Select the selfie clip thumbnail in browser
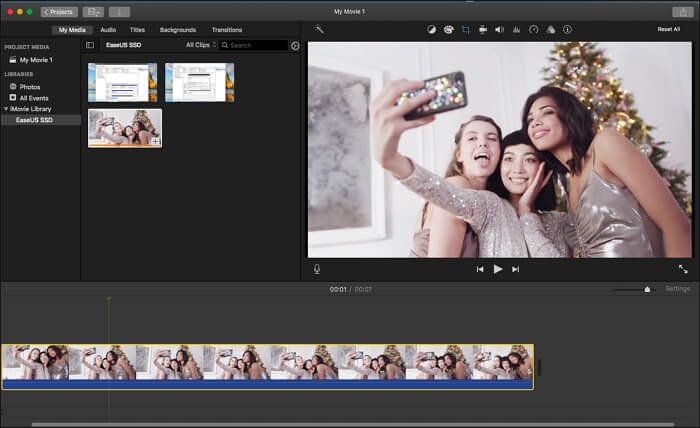The image size is (700, 428). pyautogui.click(x=125, y=128)
